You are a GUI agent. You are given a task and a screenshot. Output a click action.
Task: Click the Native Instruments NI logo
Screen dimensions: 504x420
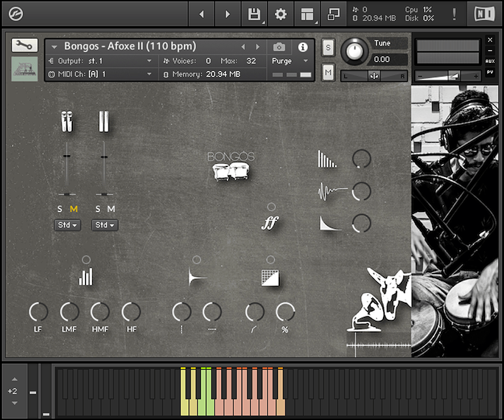[484, 14]
